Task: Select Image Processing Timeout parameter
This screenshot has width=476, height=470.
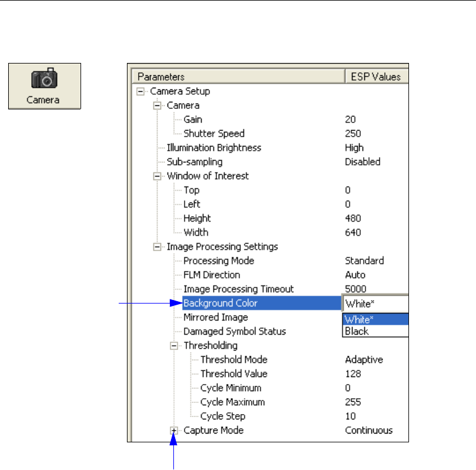Action: 239,289
